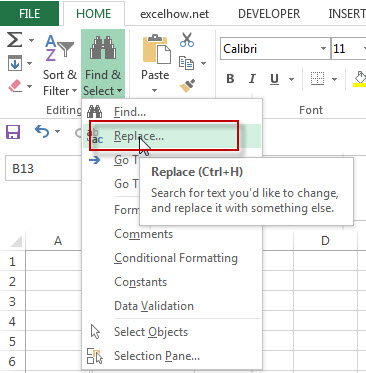This screenshot has width=366, height=373.
Task: Open the excelhow.net tab
Action: tap(174, 14)
